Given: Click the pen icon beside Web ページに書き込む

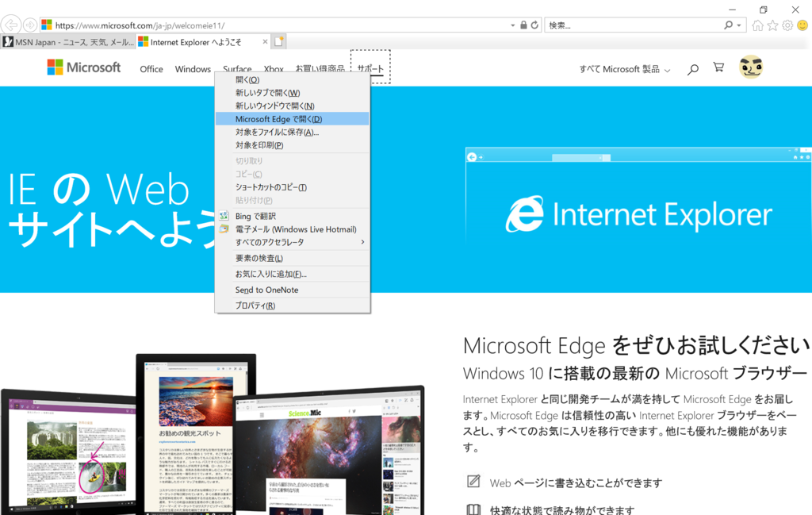Looking at the screenshot, I should 473,482.
